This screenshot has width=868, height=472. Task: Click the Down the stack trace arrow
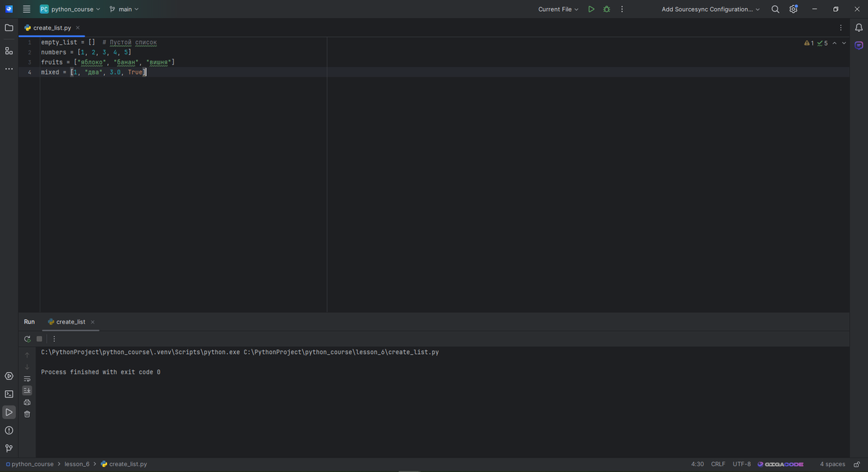coord(27,367)
